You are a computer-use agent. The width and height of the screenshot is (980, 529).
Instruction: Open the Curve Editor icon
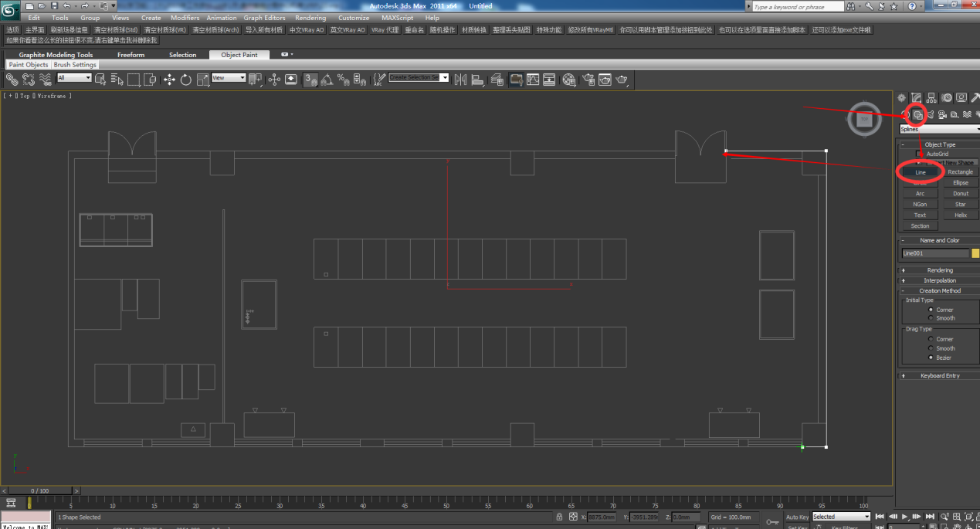(x=533, y=79)
